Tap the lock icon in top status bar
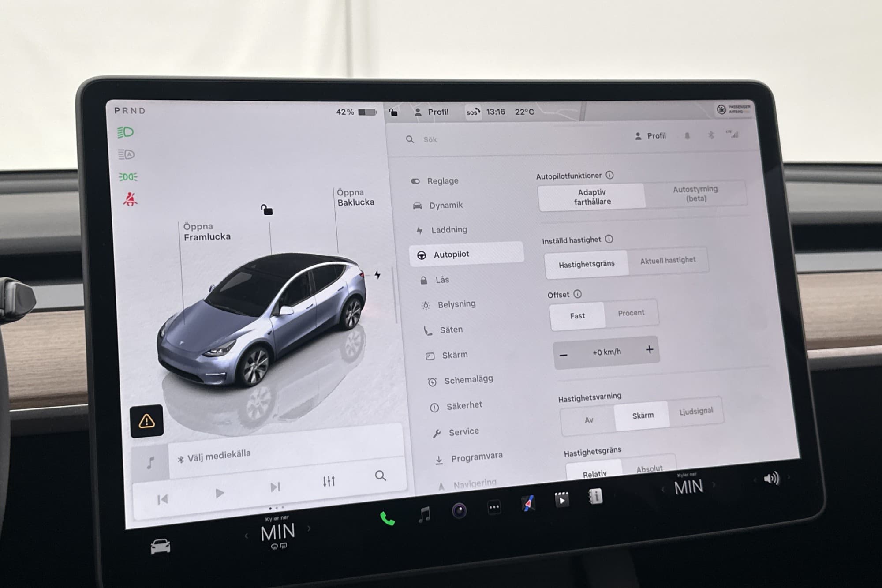The width and height of the screenshot is (882, 588). pyautogui.click(x=393, y=112)
